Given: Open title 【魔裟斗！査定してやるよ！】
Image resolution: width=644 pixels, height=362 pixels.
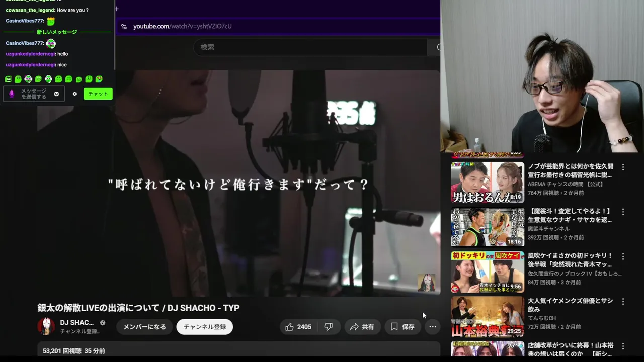Looking at the screenshot, I should (x=570, y=215).
